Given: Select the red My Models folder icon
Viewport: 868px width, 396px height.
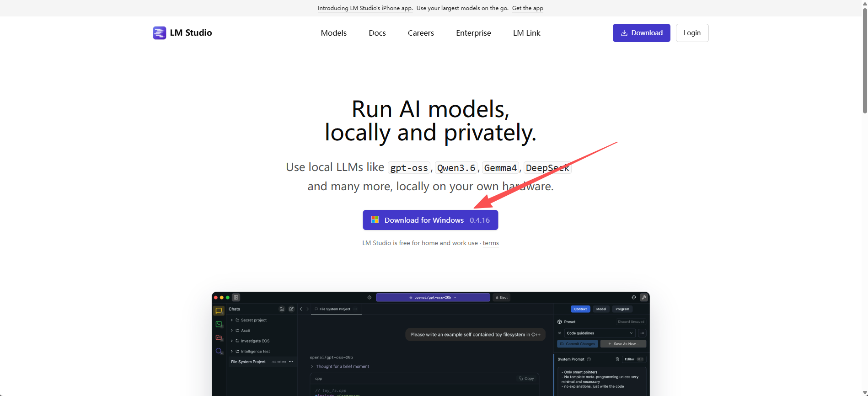Looking at the screenshot, I should 219,338.
